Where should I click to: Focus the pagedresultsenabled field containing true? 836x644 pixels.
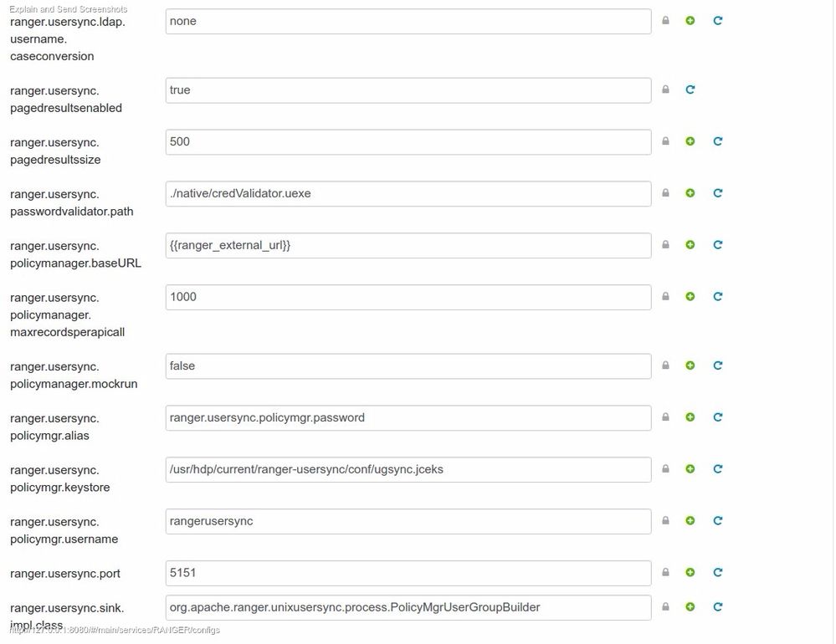point(408,90)
